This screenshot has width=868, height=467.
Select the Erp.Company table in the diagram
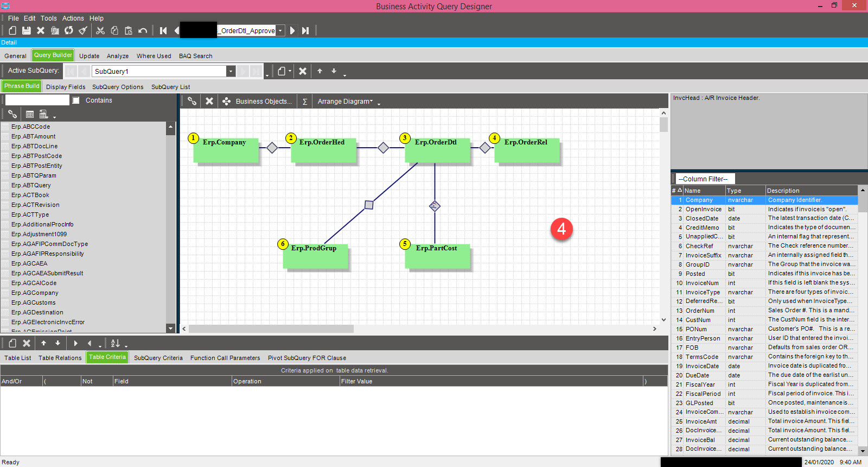click(226, 149)
